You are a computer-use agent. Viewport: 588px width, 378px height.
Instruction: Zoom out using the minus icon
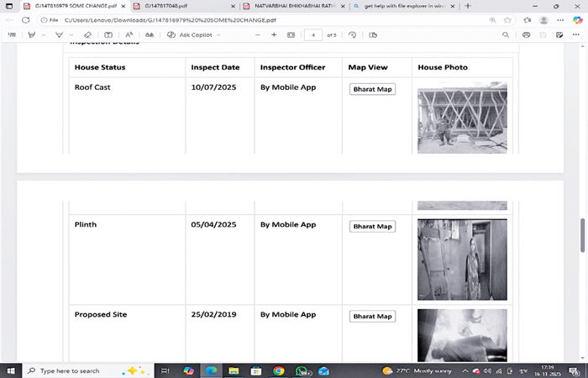257,35
